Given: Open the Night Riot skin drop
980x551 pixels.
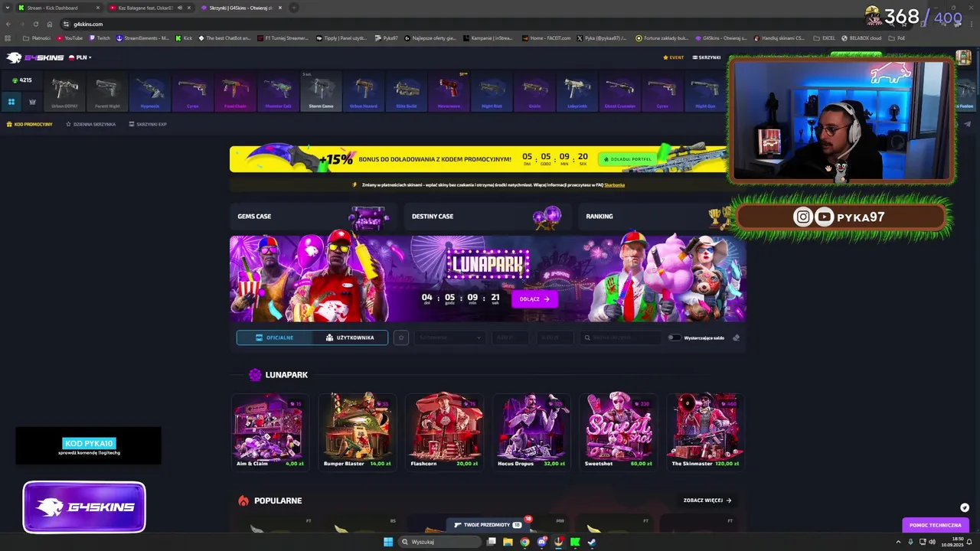Looking at the screenshot, I should tap(492, 93).
